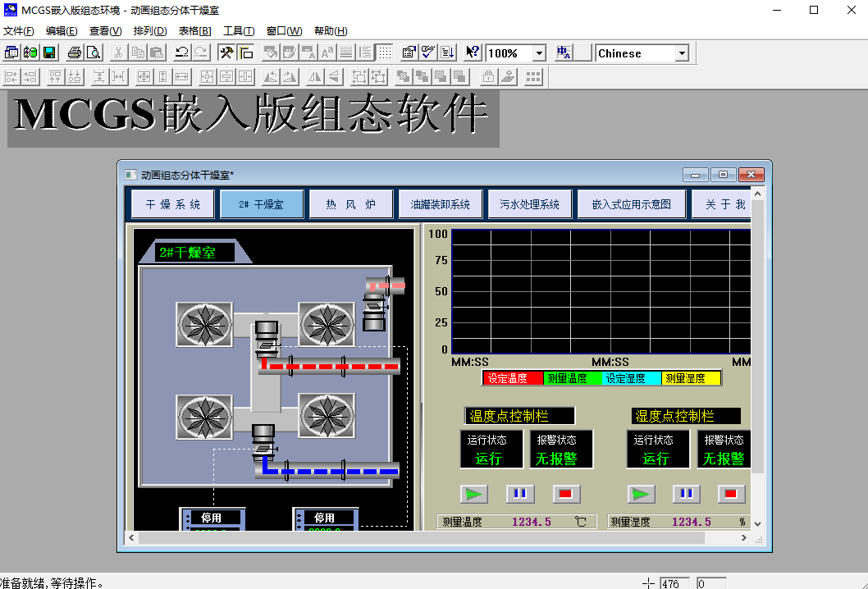
Task: Click the temperature control blue pause button
Action: pos(520,494)
